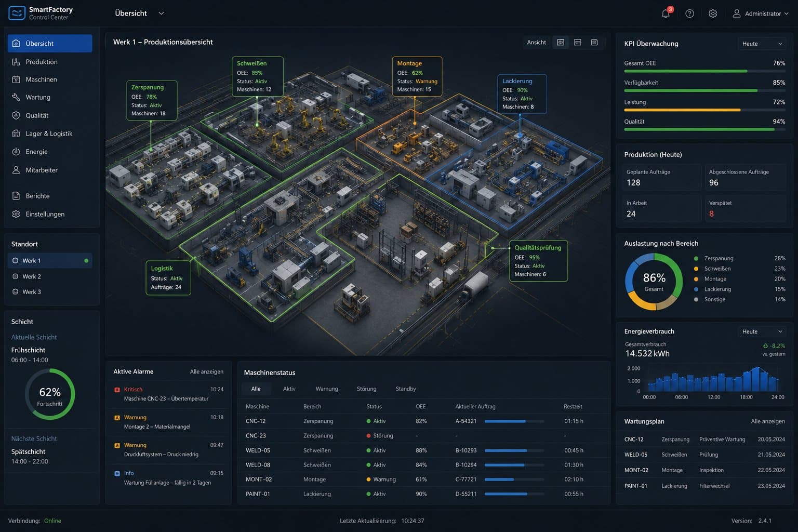Open Energieverbrauch Heute dropdown
This screenshot has width=798, height=532.
pos(762,331)
